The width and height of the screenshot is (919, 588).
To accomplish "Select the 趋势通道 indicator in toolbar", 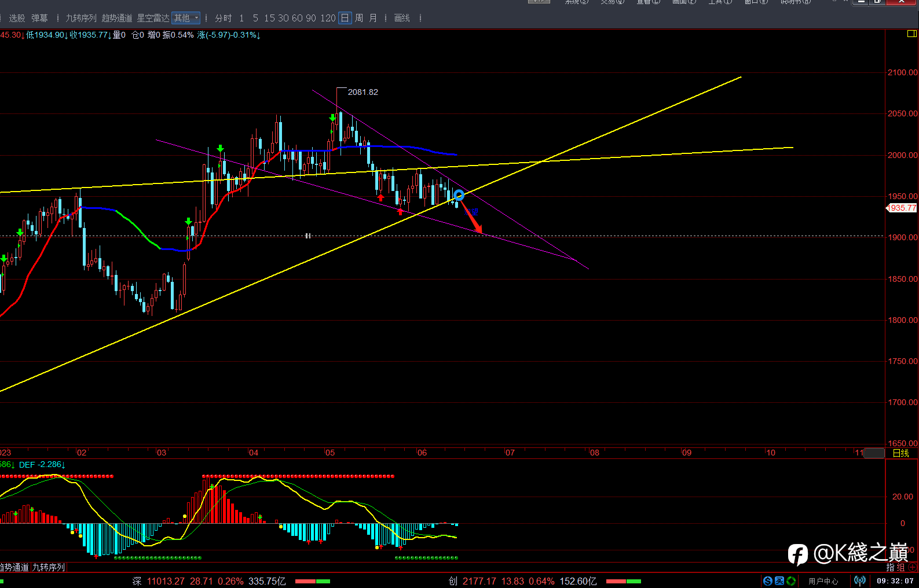I will tap(117, 18).
